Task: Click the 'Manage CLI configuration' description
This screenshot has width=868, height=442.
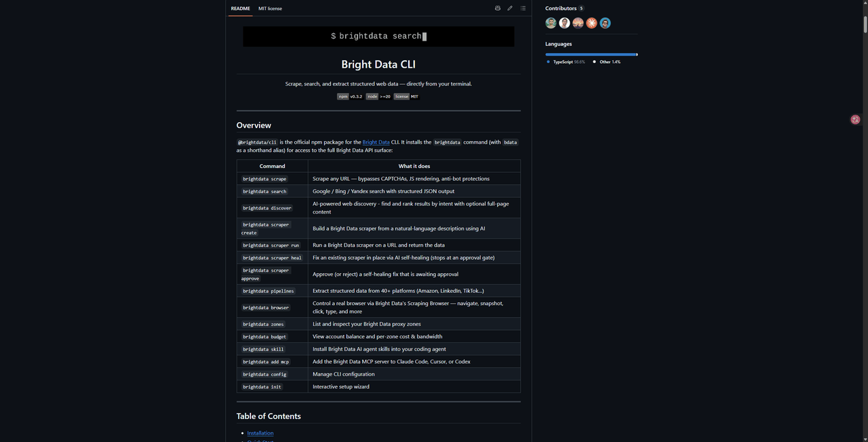Action: tap(344, 374)
